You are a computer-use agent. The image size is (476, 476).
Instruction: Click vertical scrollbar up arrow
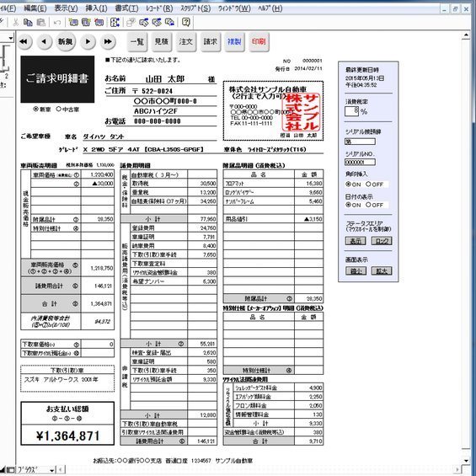click(466, 36)
